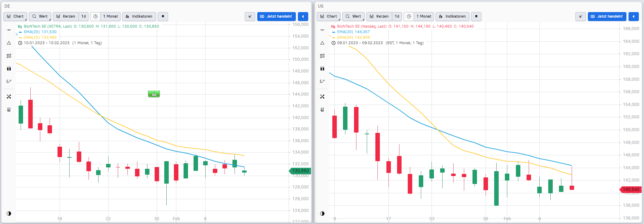The width and height of the screenshot is (644, 224).
Task: Select the triangle shape tool in DE chart
Action: pos(9,43)
